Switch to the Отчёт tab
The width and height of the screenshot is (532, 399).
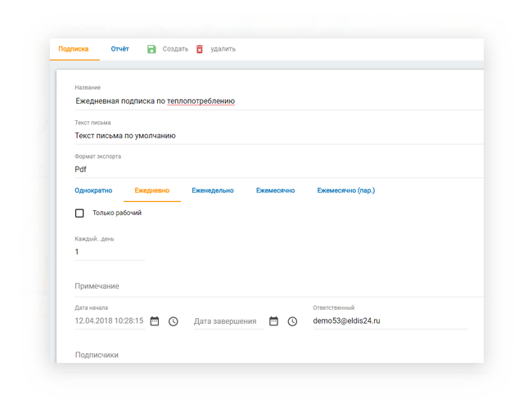[x=120, y=49]
